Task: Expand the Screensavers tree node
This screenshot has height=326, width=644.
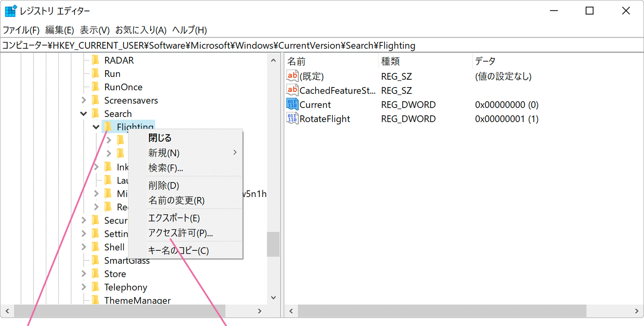Action: pos(84,100)
